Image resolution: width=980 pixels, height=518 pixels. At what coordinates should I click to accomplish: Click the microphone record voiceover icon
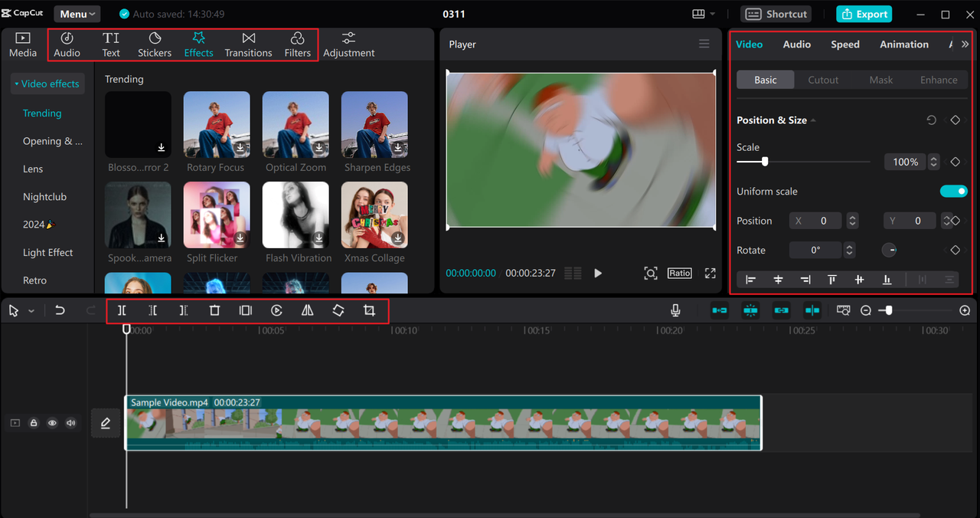pyautogui.click(x=675, y=310)
